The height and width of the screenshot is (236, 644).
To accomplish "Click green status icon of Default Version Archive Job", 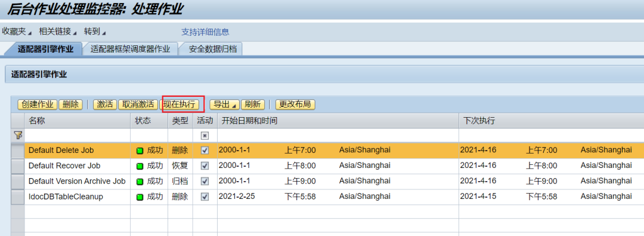I will 140,181.
